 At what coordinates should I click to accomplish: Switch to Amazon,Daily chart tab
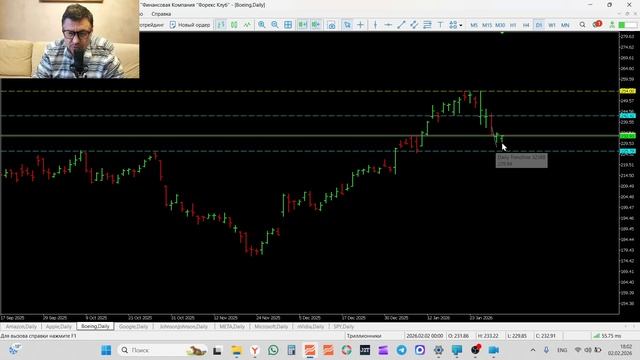coord(21,327)
